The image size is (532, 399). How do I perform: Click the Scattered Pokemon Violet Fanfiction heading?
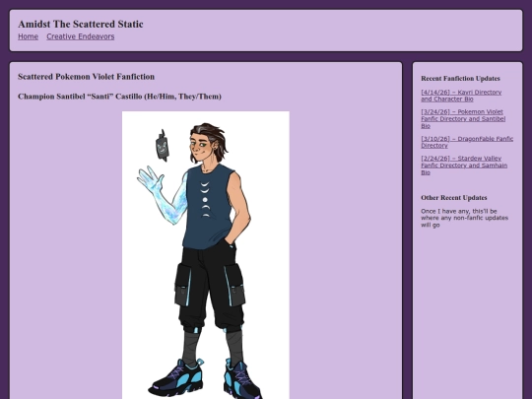(x=86, y=77)
